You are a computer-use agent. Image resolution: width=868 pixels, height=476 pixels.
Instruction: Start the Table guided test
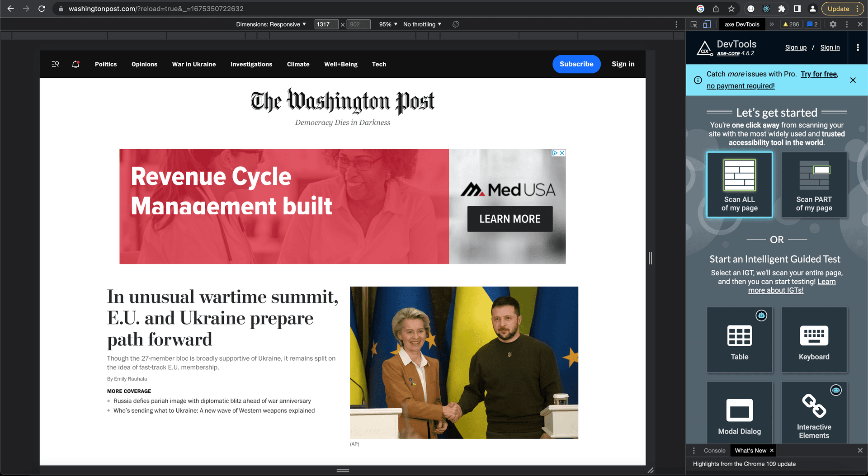click(x=740, y=339)
